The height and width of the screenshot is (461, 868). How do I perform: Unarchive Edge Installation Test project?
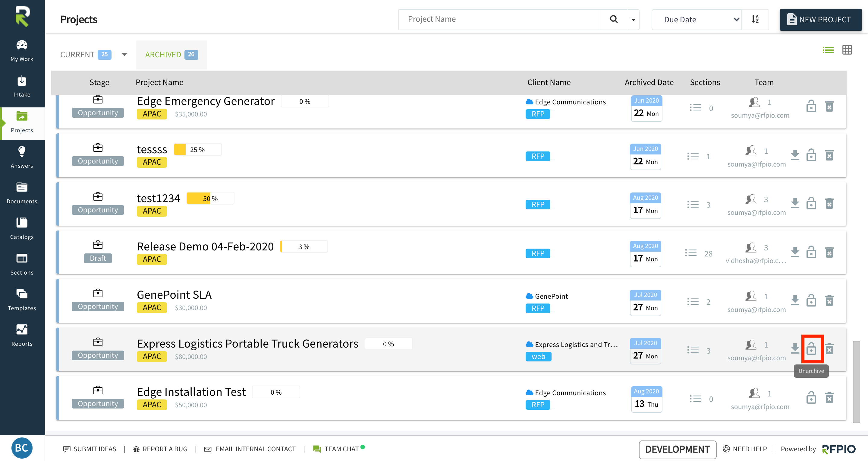click(x=811, y=398)
